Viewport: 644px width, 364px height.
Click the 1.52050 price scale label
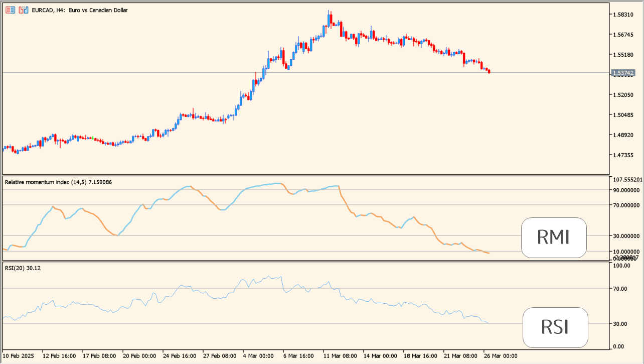pyautogui.click(x=623, y=95)
